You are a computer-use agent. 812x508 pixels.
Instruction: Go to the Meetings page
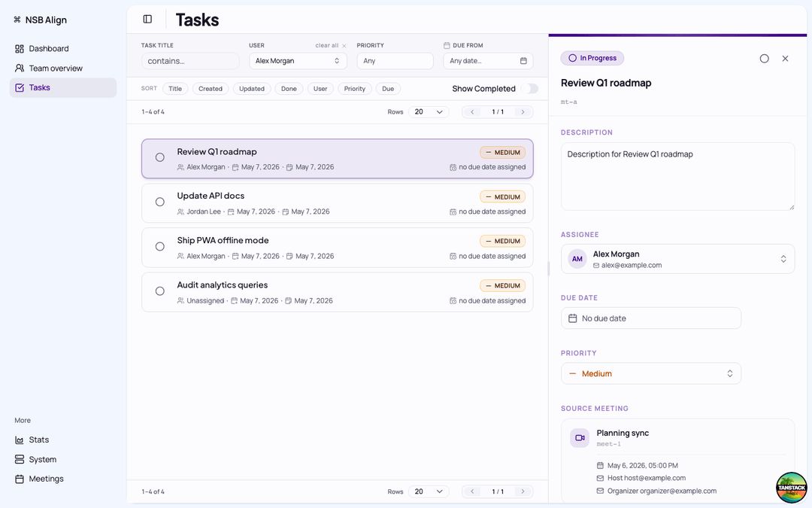point(46,479)
